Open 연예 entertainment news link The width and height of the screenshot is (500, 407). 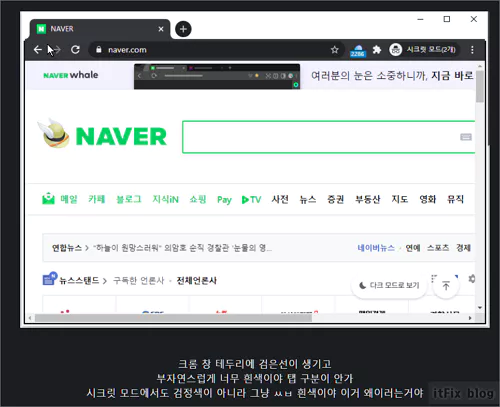click(413, 248)
